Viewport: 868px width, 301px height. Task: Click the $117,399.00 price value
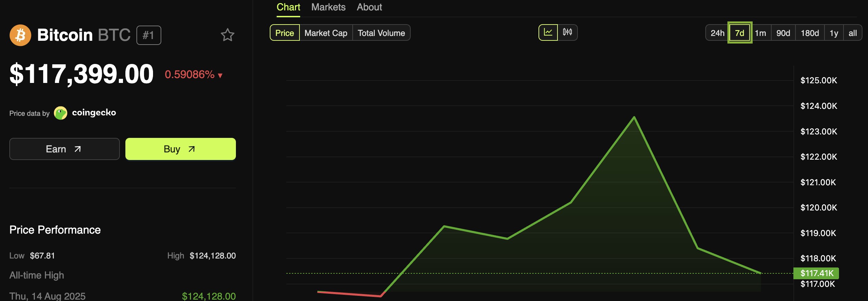(x=82, y=74)
